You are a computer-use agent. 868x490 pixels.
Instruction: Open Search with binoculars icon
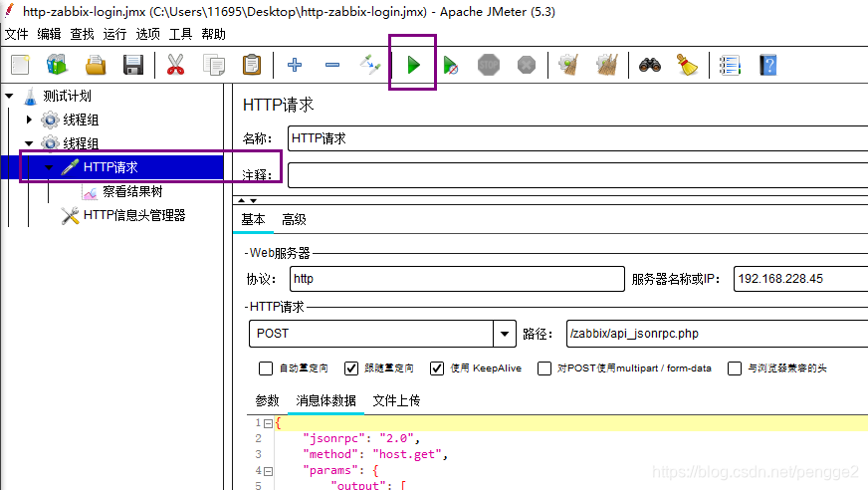[x=649, y=65]
